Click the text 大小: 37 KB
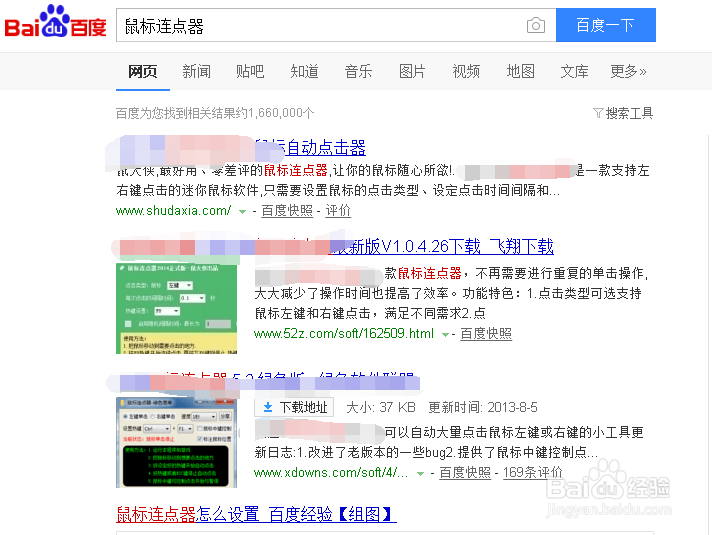712x535 pixels. (x=381, y=407)
